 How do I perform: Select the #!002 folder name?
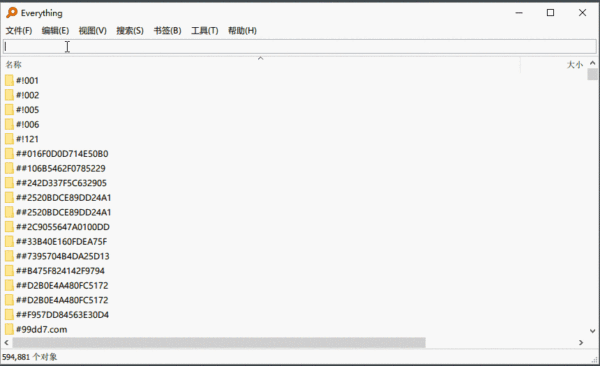tap(28, 95)
